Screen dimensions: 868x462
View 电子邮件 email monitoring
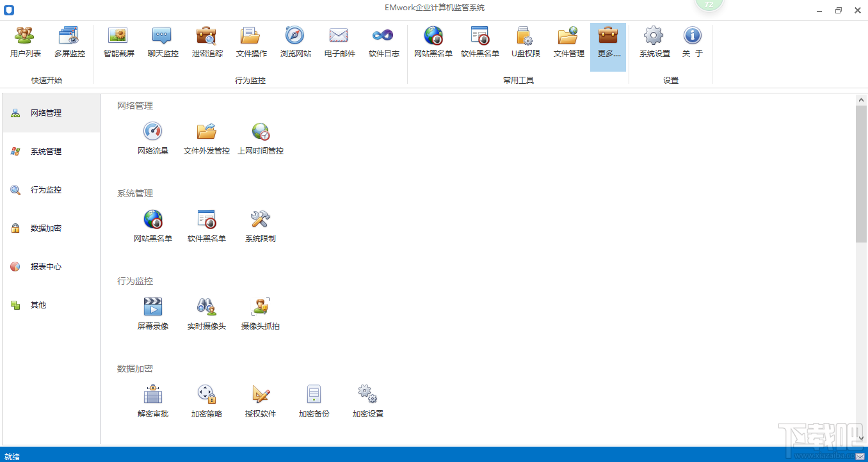[339, 41]
